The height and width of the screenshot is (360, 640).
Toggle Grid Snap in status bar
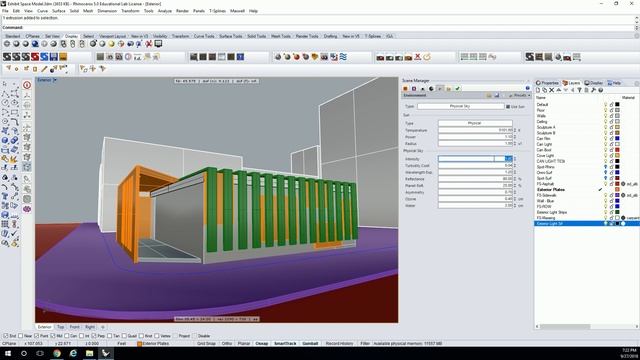[206, 343]
